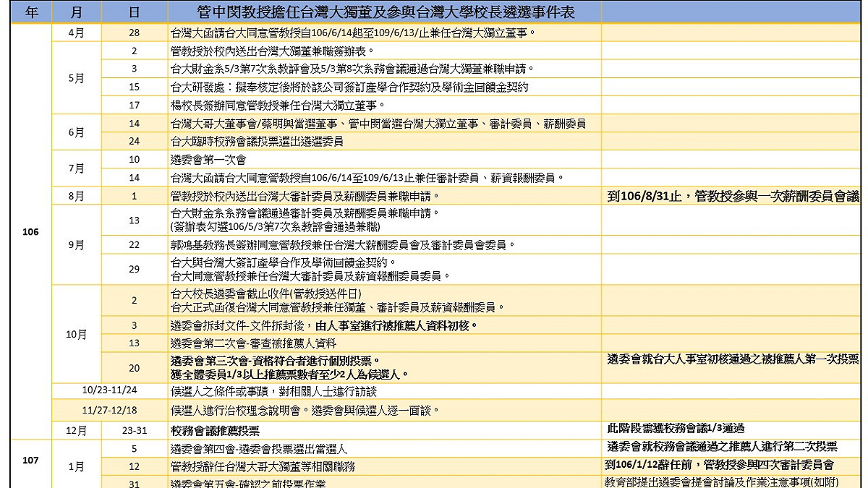
Task: Click the month cell '4月'
Action: [77, 33]
